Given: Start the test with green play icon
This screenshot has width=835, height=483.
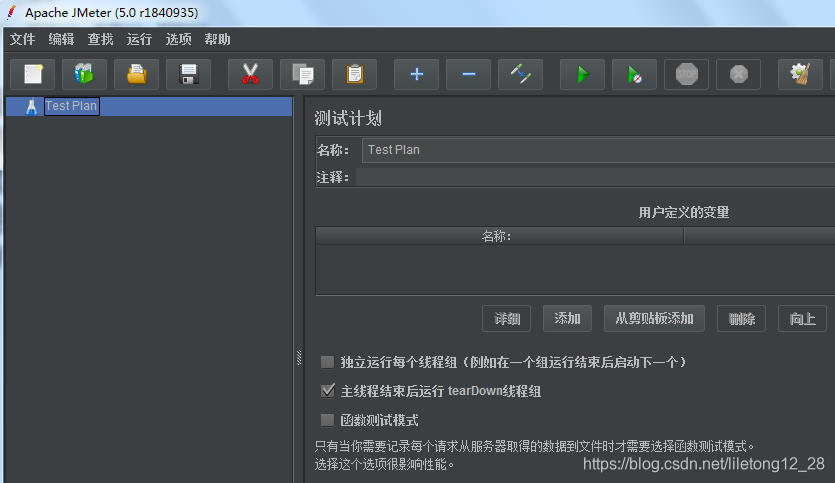Looking at the screenshot, I should click(x=583, y=74).
